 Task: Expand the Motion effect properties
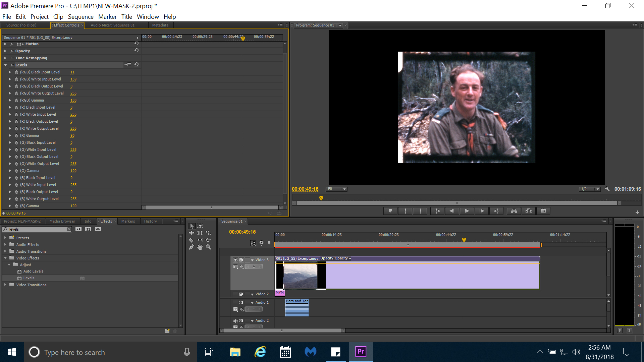5,44
